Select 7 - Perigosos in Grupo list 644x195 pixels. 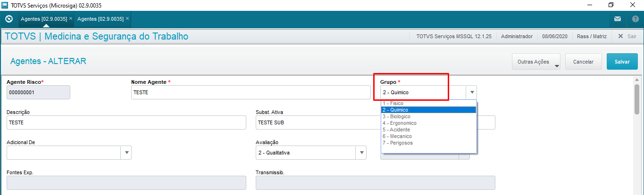(x=428, y=143)
